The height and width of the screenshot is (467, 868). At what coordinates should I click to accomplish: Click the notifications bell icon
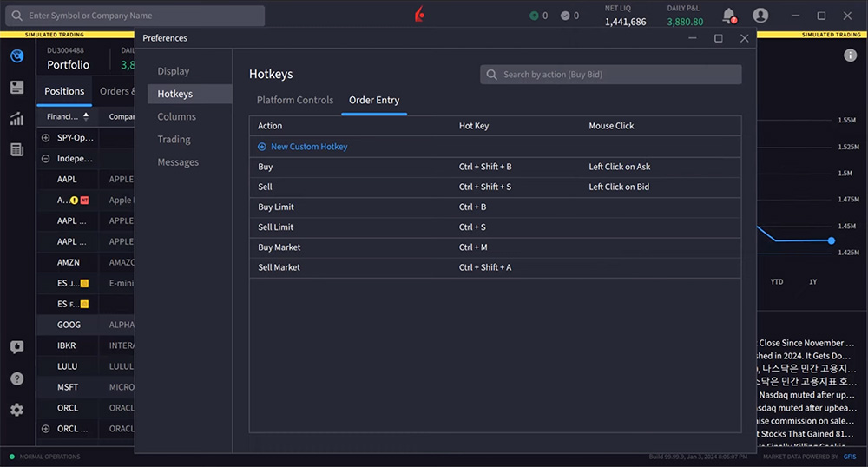728,16
